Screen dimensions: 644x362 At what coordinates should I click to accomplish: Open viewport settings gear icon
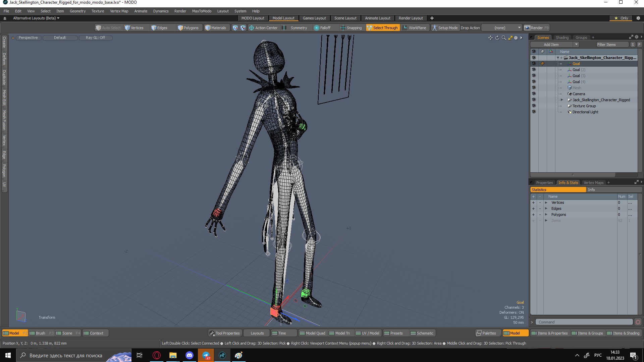click(516, 38)
